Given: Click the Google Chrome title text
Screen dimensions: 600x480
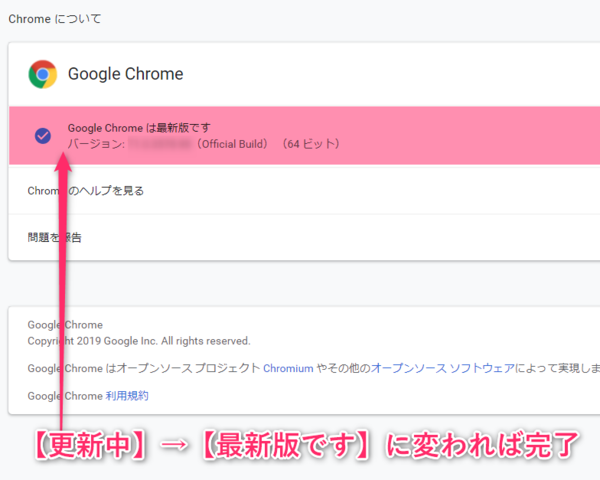Looking at the screenshot, I should tap(126, 74).
